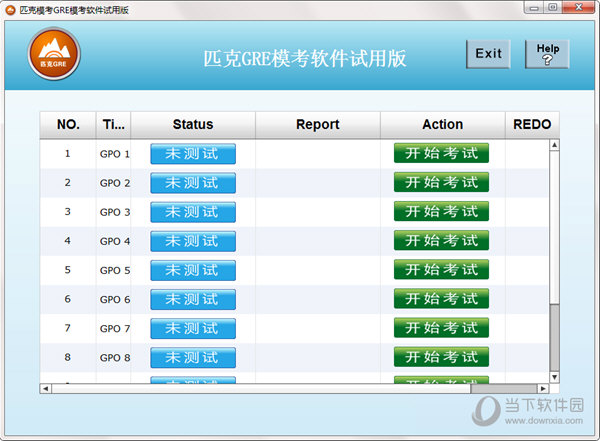Select the GPO 4 title cell

(114, 241)
